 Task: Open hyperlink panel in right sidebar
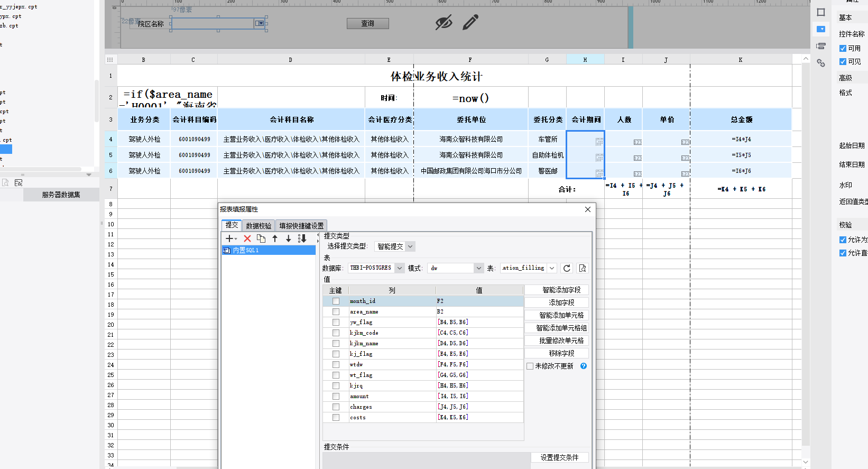click(x=821, y=63)
